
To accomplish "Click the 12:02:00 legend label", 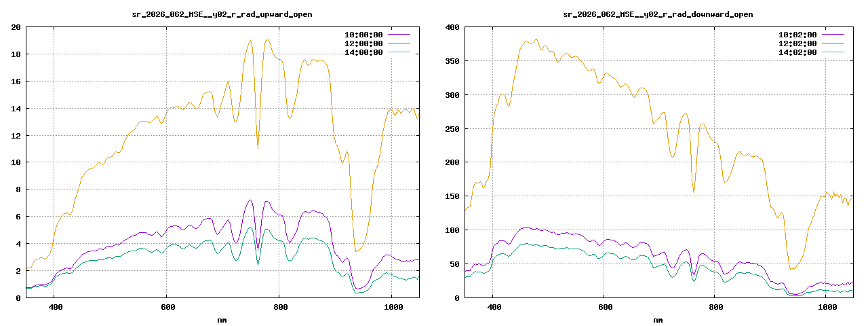I will pos(797,43).
